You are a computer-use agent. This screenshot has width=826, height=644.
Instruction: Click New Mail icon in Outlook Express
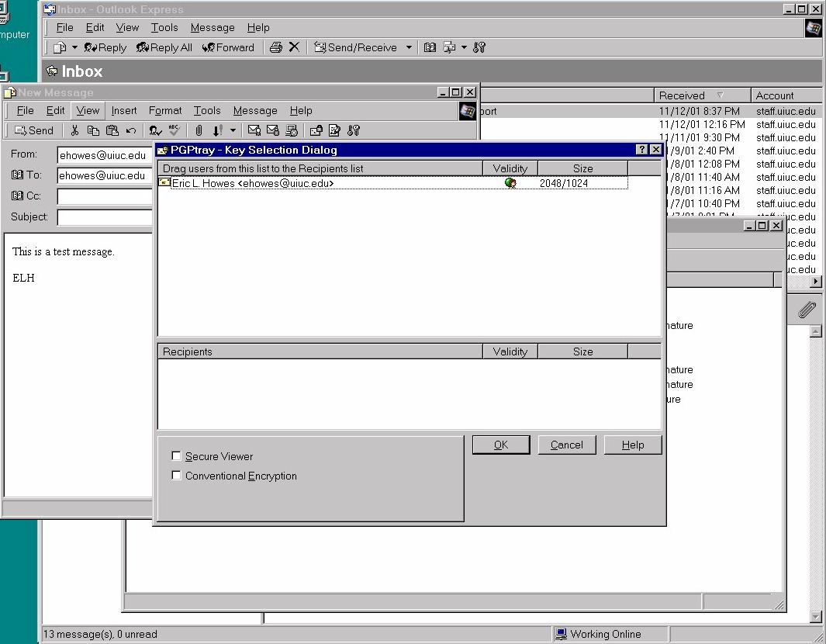[x=60, y=47]
